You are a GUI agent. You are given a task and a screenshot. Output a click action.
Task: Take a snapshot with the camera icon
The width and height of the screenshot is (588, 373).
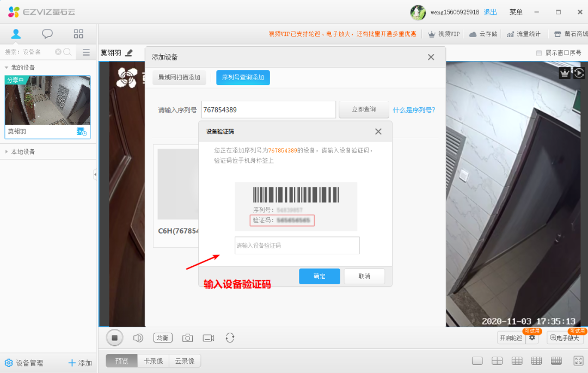(187, 338)
